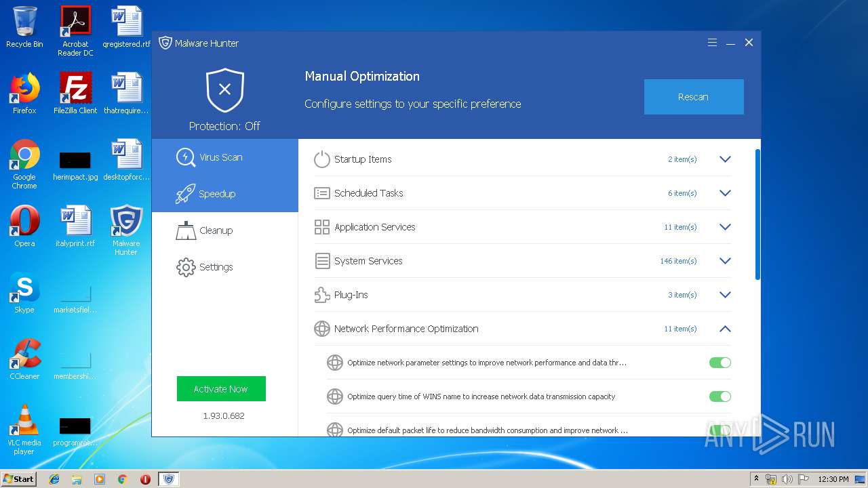
Task: Select Malware Hunter desktop shortcut
Action: click(x=126, y=230)
